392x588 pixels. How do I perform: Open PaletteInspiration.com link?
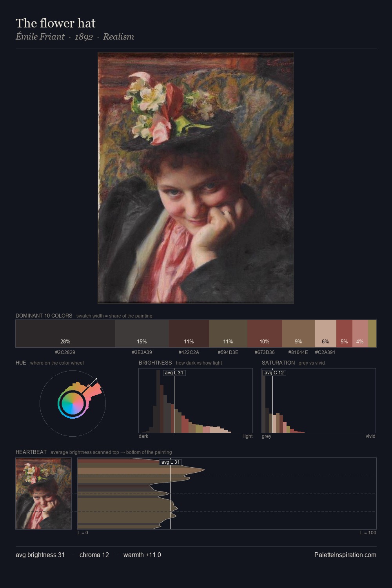coord(345,555)
